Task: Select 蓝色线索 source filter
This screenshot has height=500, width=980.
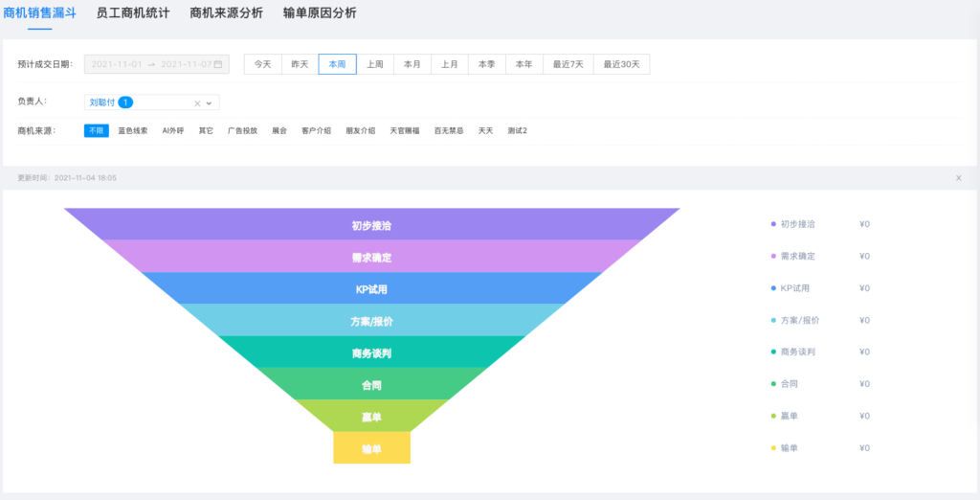Action: click(133, 130)
